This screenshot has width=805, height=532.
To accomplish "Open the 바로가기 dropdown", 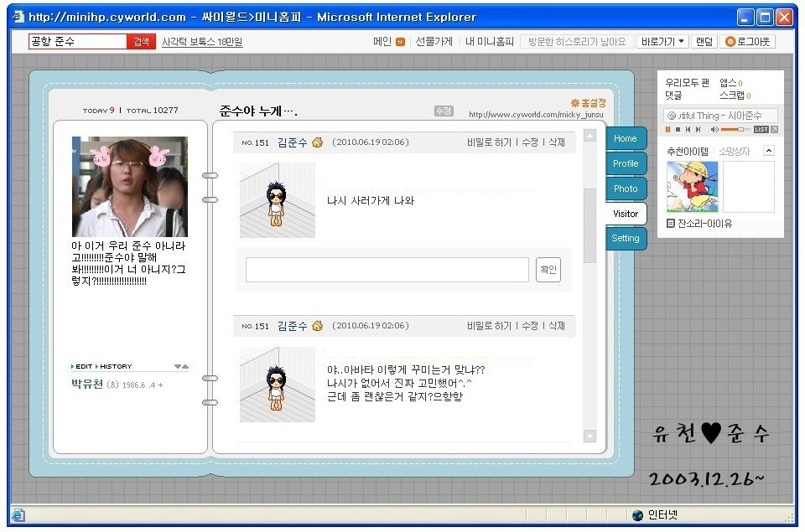I will click(662, 42).
